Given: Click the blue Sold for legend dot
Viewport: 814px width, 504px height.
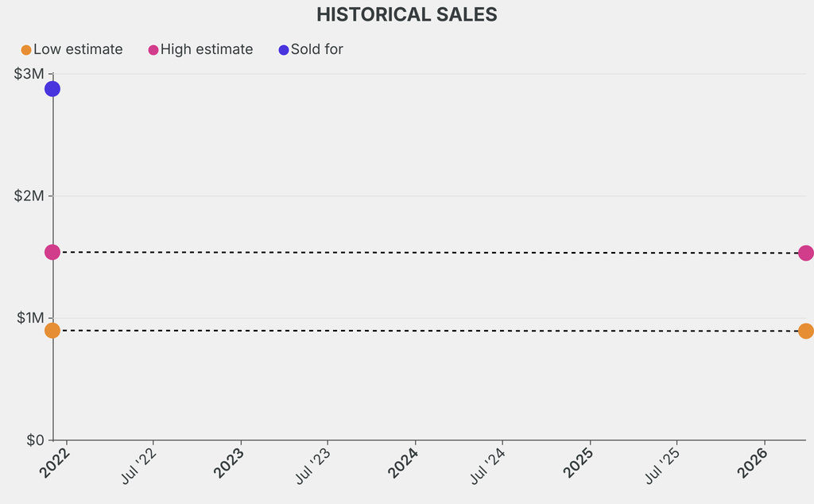Looking at the screenshot, I should (284, 50).
